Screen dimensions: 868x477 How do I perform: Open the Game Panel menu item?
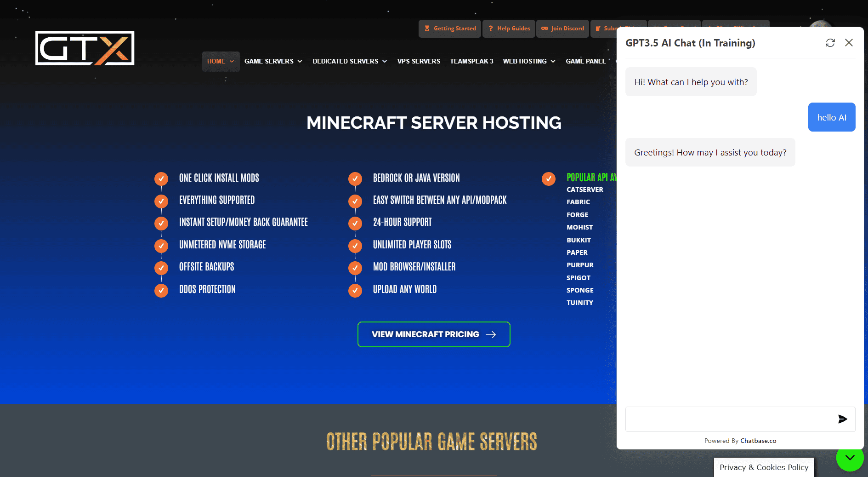coord(586,61)
